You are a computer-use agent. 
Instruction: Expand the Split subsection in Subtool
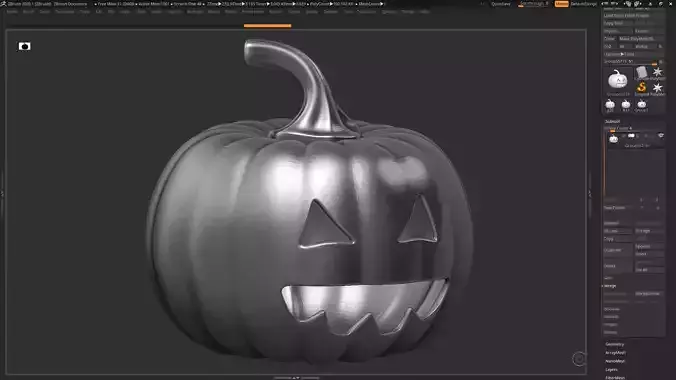click(608, 278)
